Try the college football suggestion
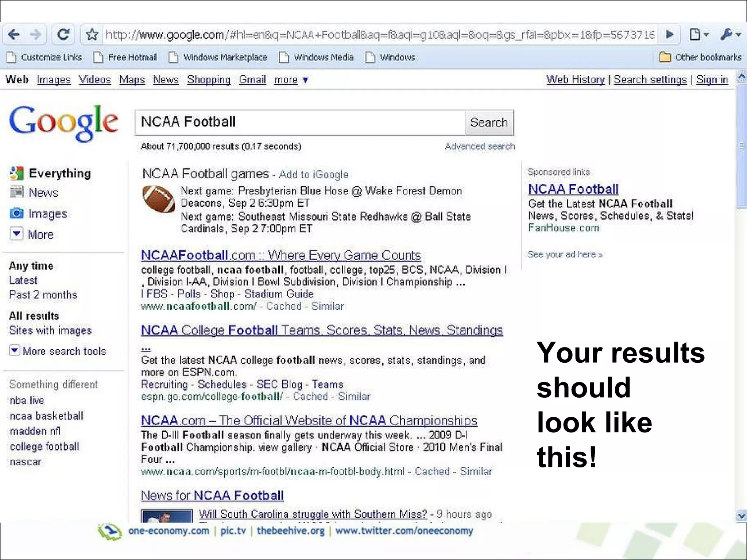 tap(44, 446)
